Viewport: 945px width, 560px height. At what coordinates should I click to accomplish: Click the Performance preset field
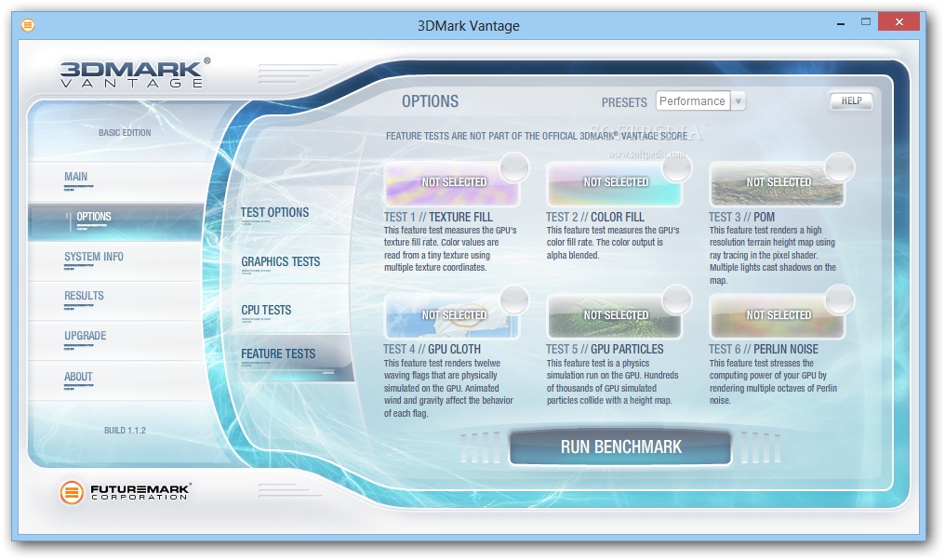pyautogui.click(x=693, y=101)
